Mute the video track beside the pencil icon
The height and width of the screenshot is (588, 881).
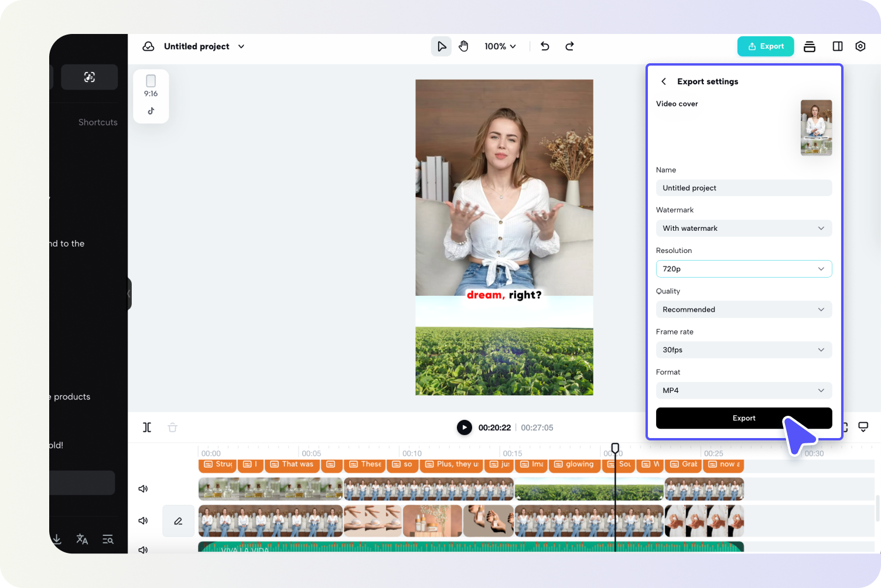(143, 521)
